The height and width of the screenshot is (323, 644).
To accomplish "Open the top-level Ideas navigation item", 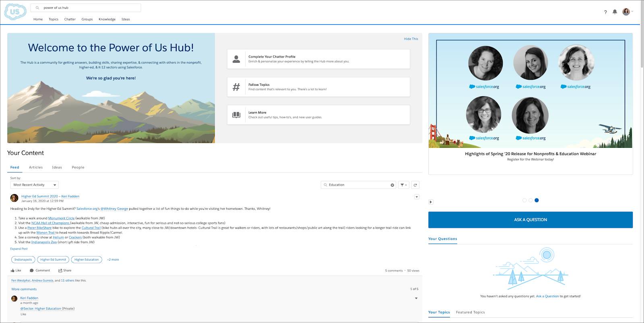I will [x=126, y=19].
